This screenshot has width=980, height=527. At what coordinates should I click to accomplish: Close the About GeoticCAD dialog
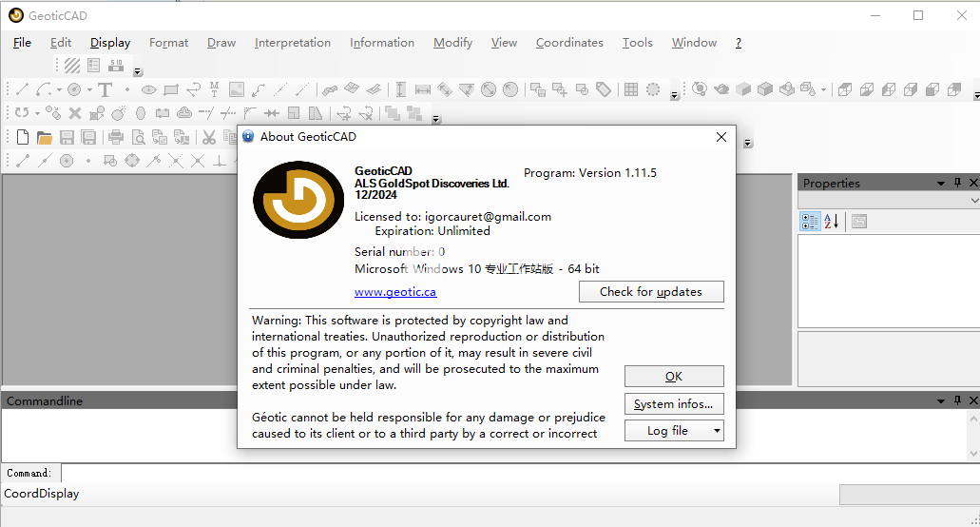(721, 137)
